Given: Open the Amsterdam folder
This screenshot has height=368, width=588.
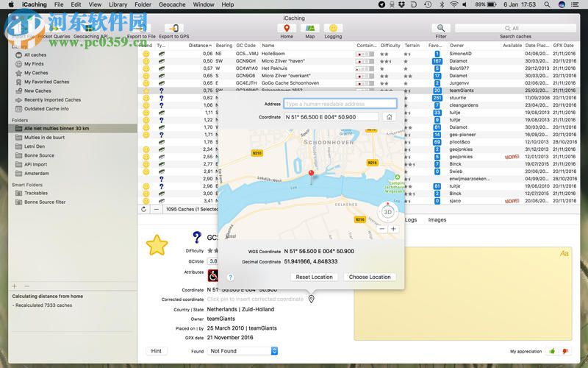Looking at the screenshot, I should click(x=36, y=174).
